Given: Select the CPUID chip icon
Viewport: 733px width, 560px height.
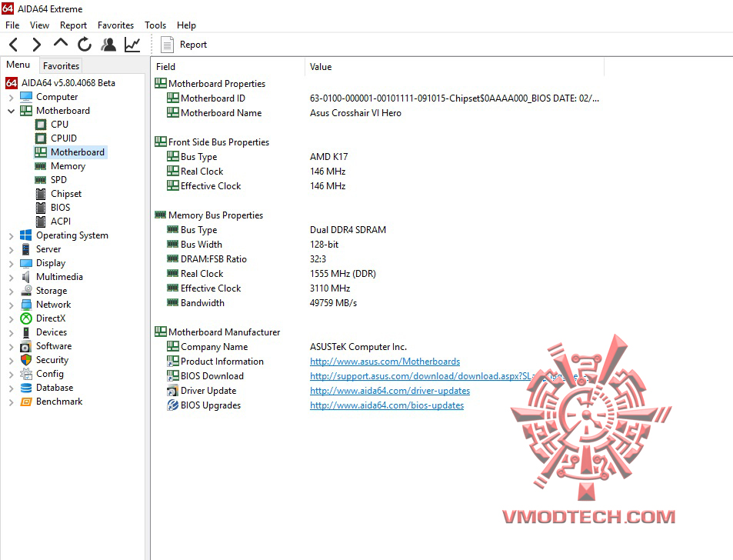Looking at the screenshot, I should coord(41,138).
